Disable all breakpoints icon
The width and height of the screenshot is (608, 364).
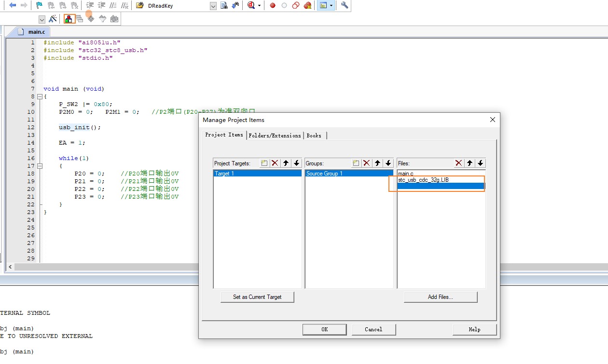point(296,5)
